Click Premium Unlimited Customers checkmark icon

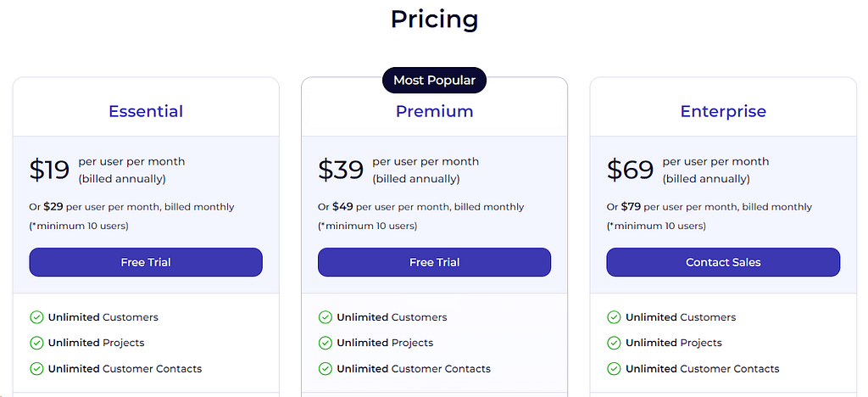point(325,317)
